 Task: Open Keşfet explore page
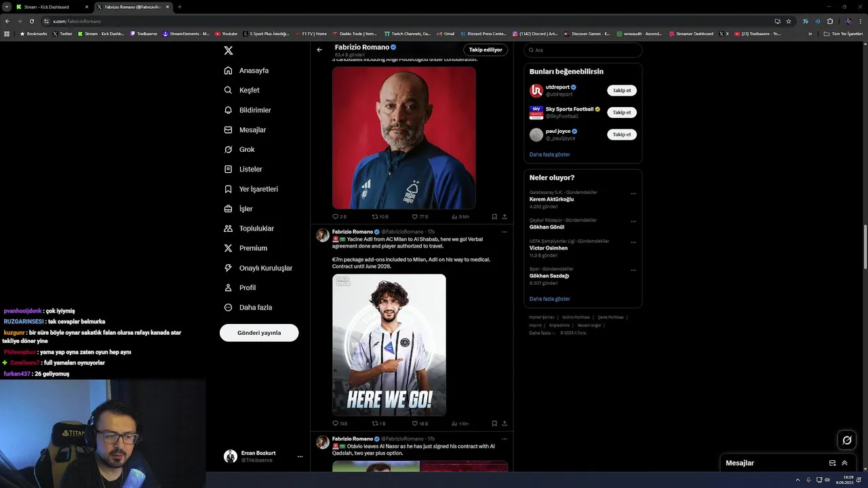pos(242,90)
